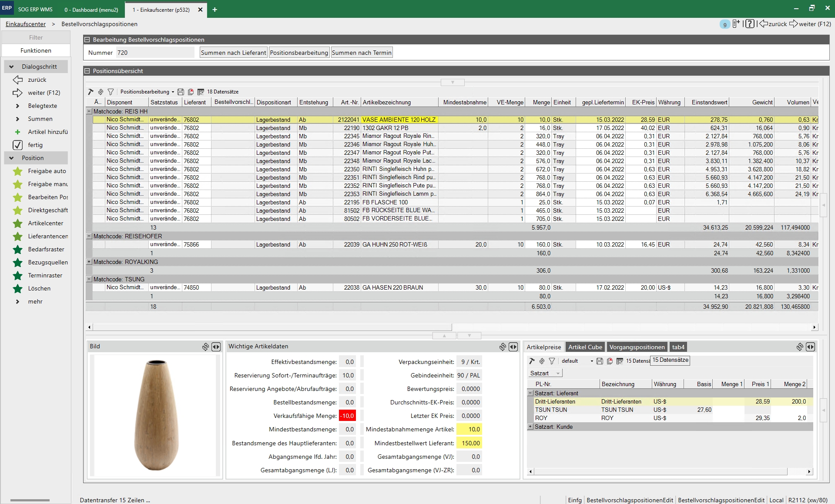
Task: Click the zurück arrow icon in sidebar
Action: (x=17, y=80)
